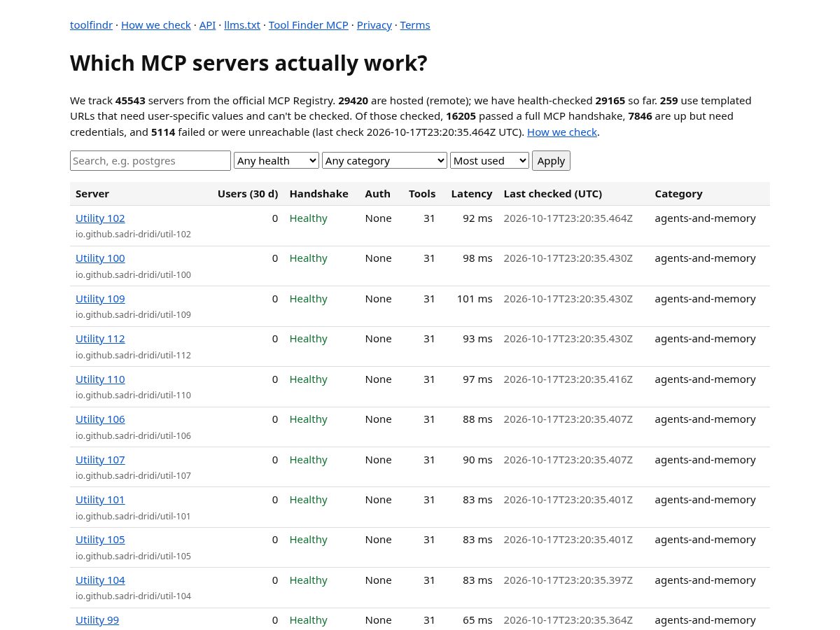Click the 101 ms latency value
This screenshot has width=840, height=630.
[x=475, y=299]
